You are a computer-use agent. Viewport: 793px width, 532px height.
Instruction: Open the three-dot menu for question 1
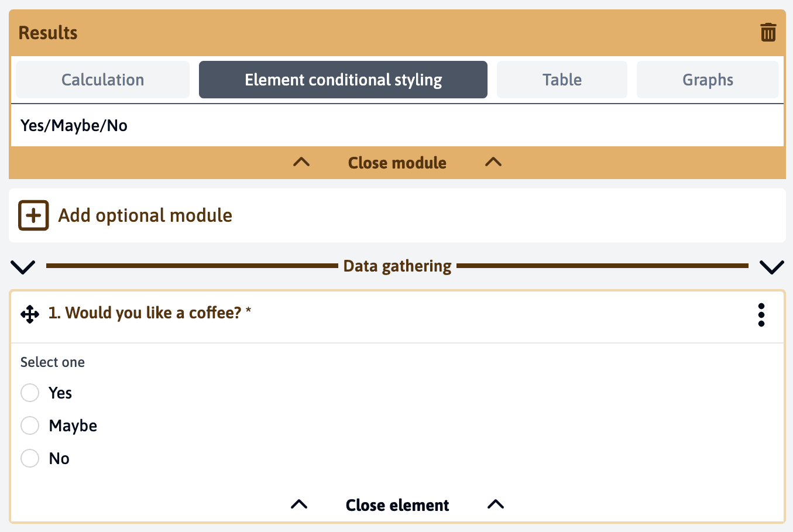[x=761, y=315]
